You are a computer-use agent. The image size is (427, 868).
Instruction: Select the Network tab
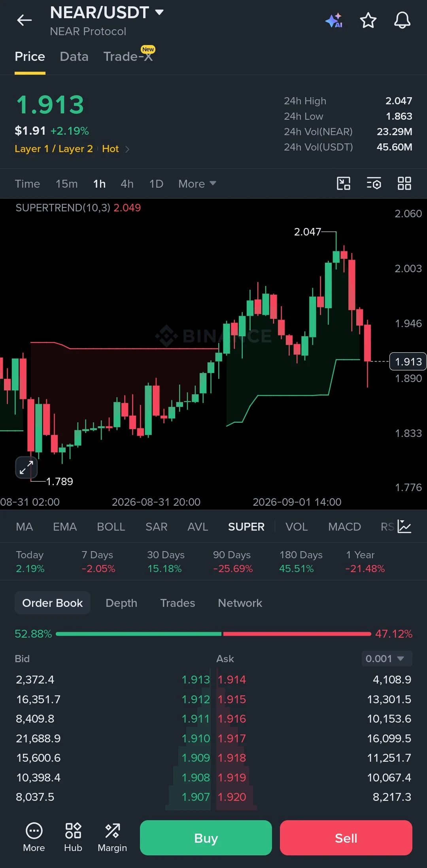point(240,603)
